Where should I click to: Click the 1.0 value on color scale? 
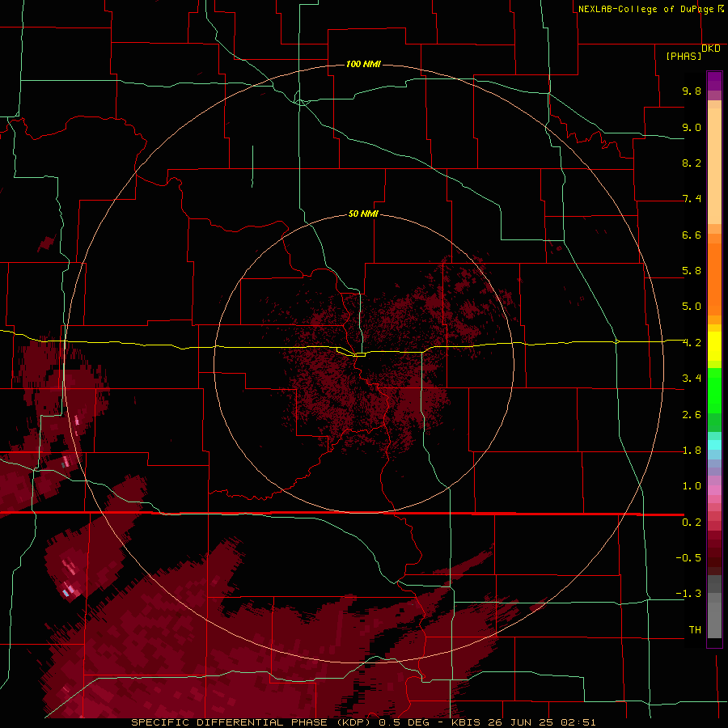[692, 486]
